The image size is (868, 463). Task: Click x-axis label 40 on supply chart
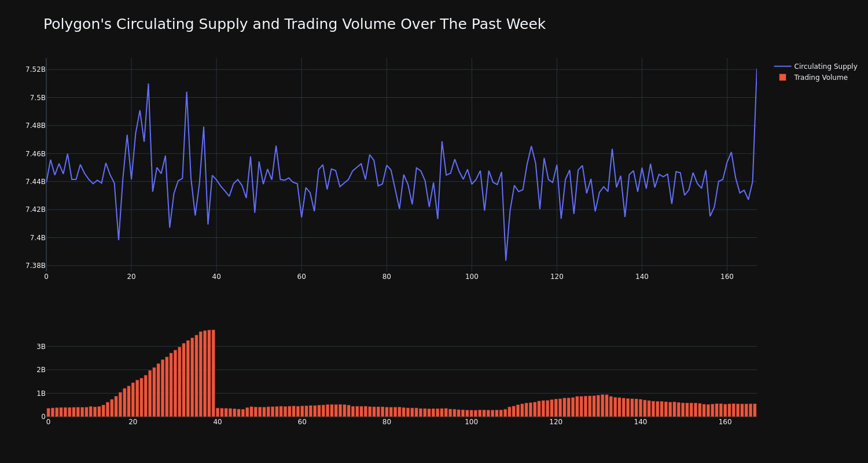[x=216, y=277]
